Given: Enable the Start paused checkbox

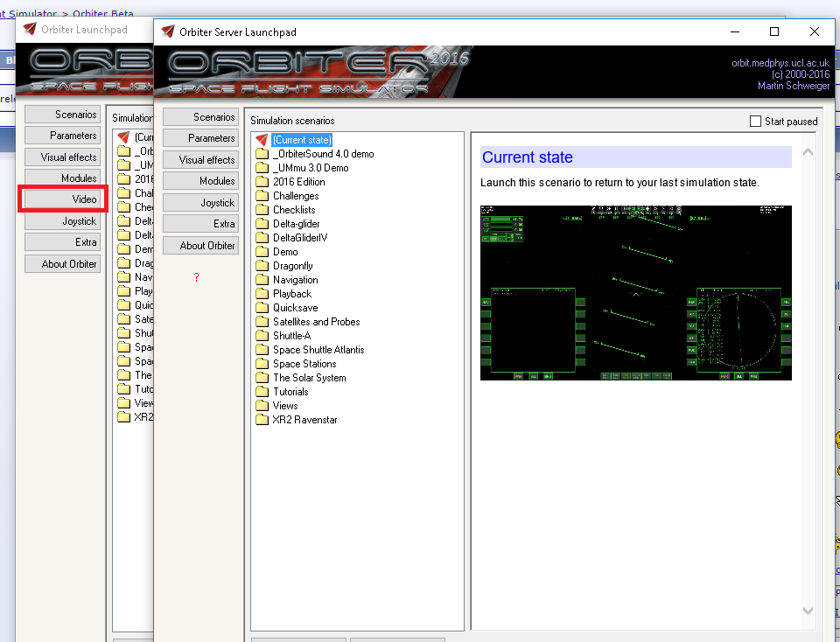Looking at the screenshot, I should [x=755, y=122].
